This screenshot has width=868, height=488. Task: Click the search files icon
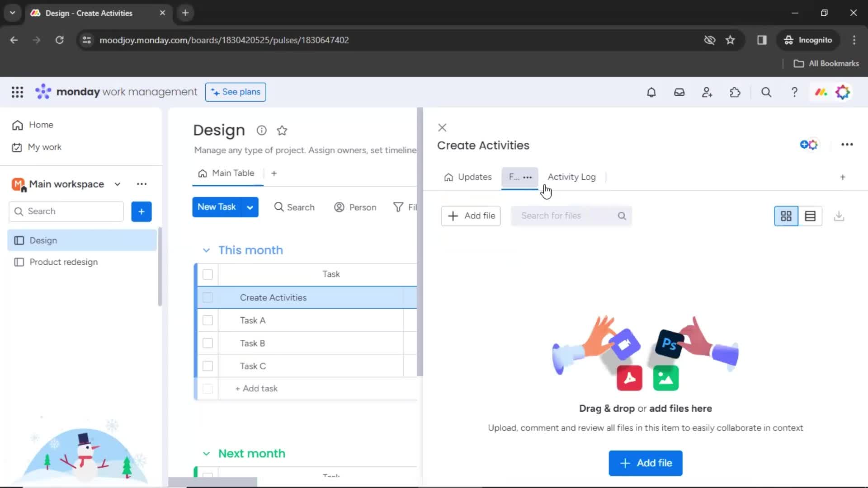click(622, 216)
